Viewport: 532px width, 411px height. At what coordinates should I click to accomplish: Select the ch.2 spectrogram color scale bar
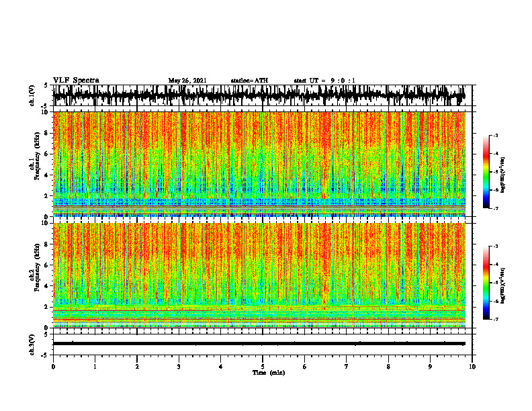coord(486,283)
